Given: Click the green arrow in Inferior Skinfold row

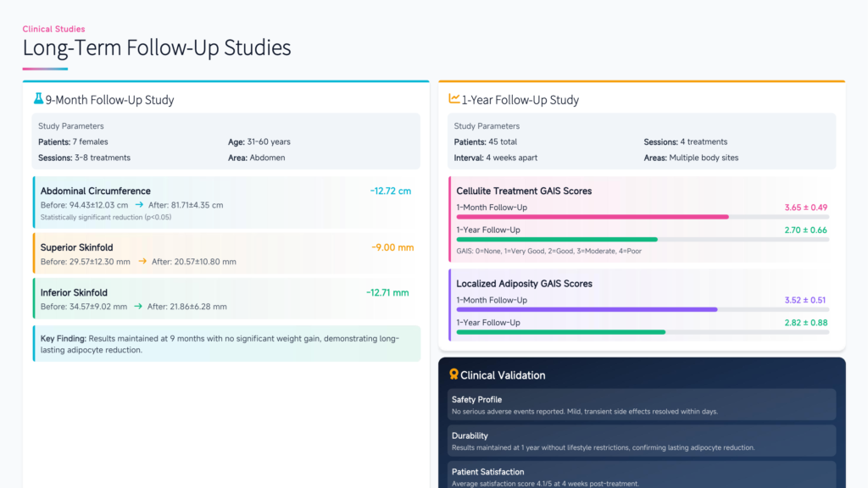Looking at the screenshot, I should (x=137, y=306).
